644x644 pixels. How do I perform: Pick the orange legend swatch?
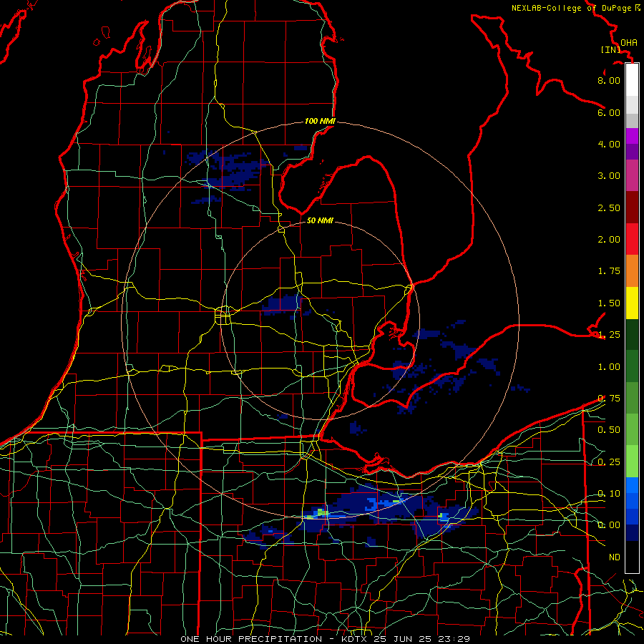tap(632, 271)
